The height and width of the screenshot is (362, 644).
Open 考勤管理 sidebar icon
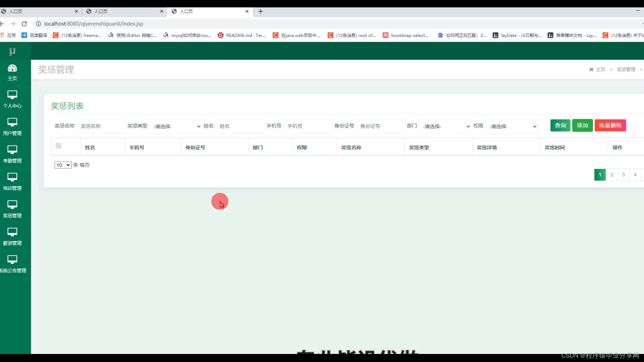pyautogui.click(x=12, y=150)
